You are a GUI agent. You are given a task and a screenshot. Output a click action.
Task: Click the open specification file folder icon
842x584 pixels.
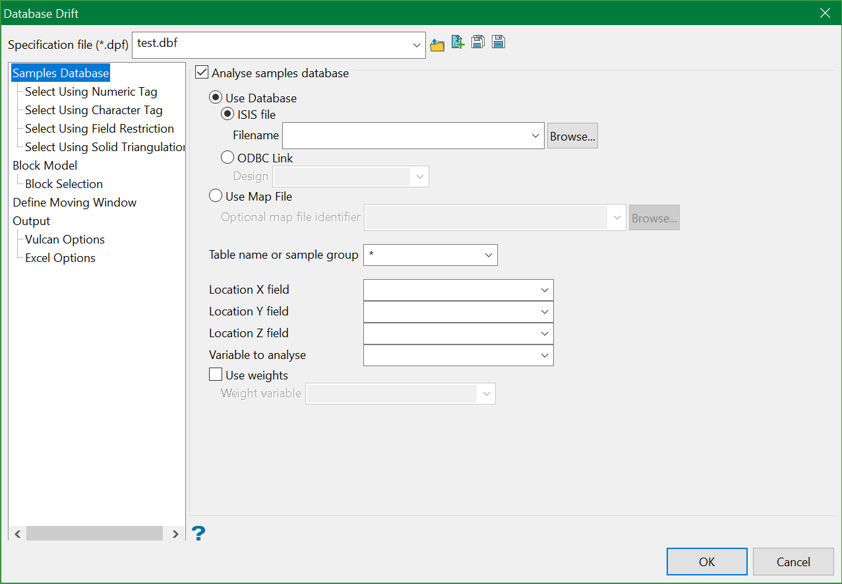click(x=437, y=44)
